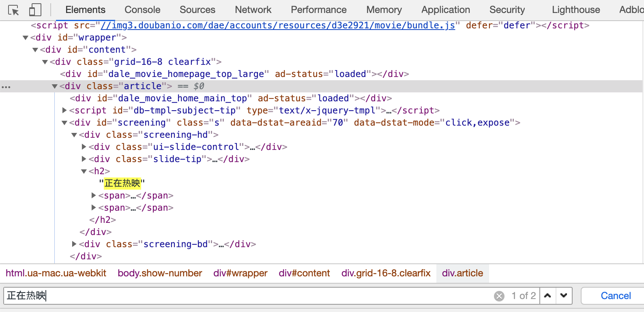Expand the ui-slide-control div

tap(84, 147)
